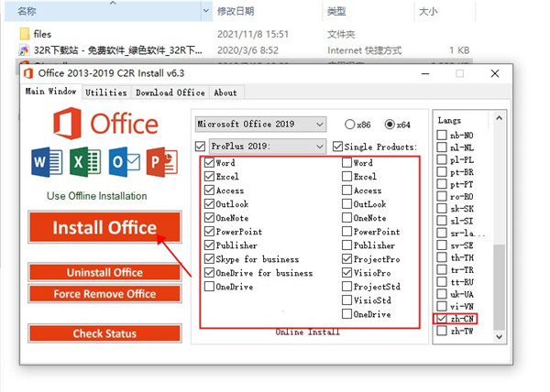Check Excel under Single Products
Image resolution: width=550 pixels, height=392 pixels.
point(346,176)
